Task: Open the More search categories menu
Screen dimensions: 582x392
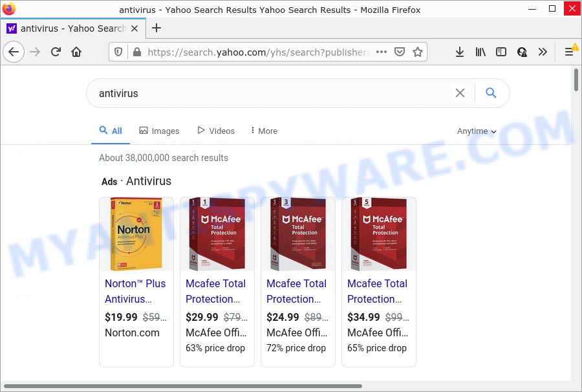Action: click(264, 131)
